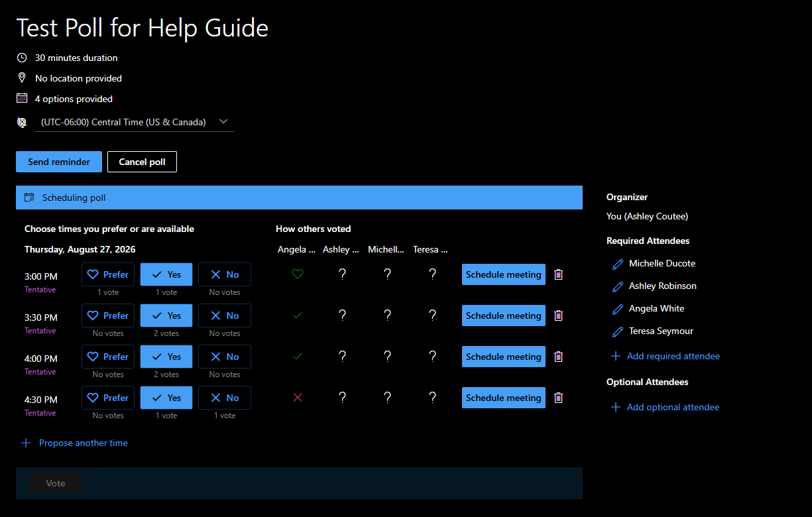The height and width of the screenshot is (517, 812).
Task: Click Tentative label under 3:00 PM
Action: pos(40,290)
